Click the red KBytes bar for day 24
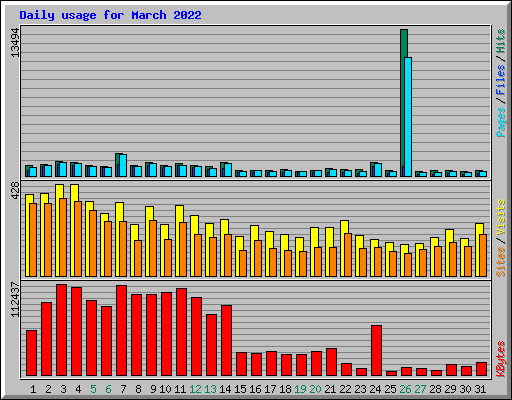The width and height of the screenshot is (512, 400). click(x=377, y=351)
